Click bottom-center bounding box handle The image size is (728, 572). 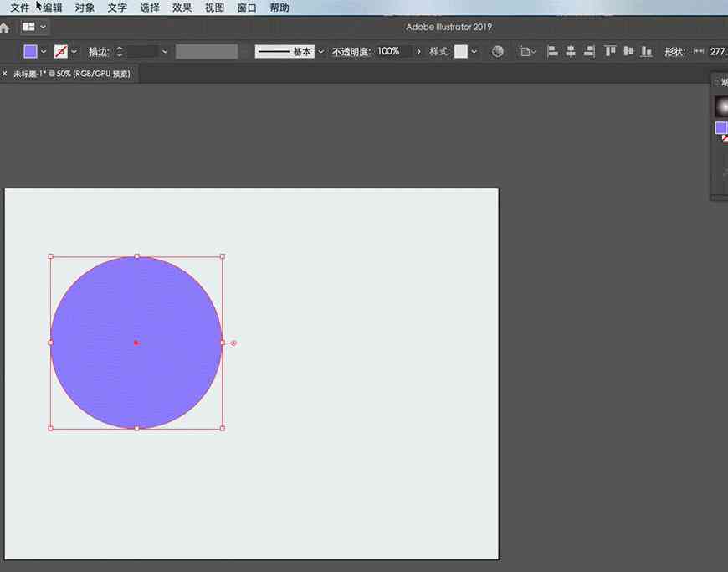tap(136, 429)
